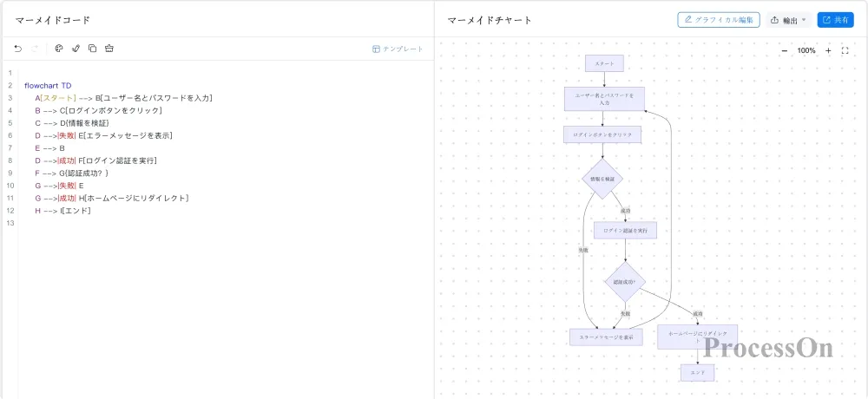Click the ログイン認証を実行 chart node

tap(625, 230)
